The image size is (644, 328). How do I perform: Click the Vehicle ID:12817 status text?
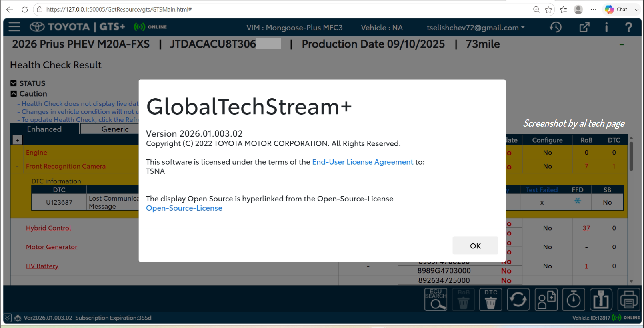coord(591,318)
